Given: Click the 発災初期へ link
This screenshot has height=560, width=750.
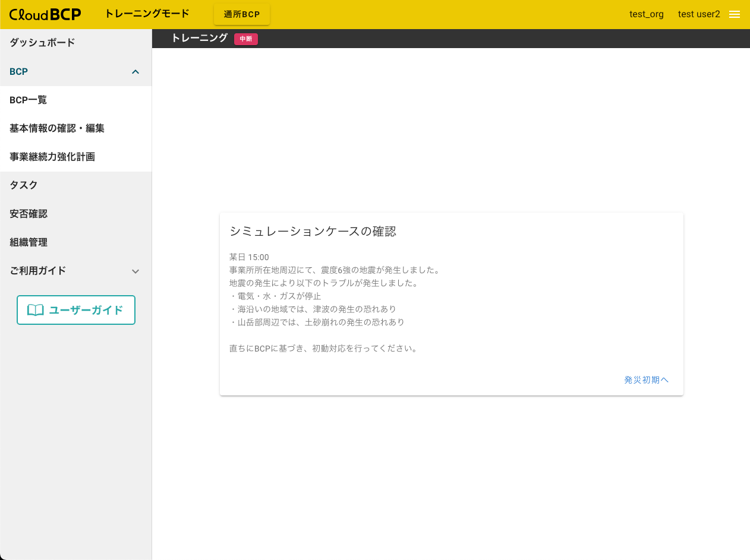Looking at the screenshot, I should click(646, 380).
